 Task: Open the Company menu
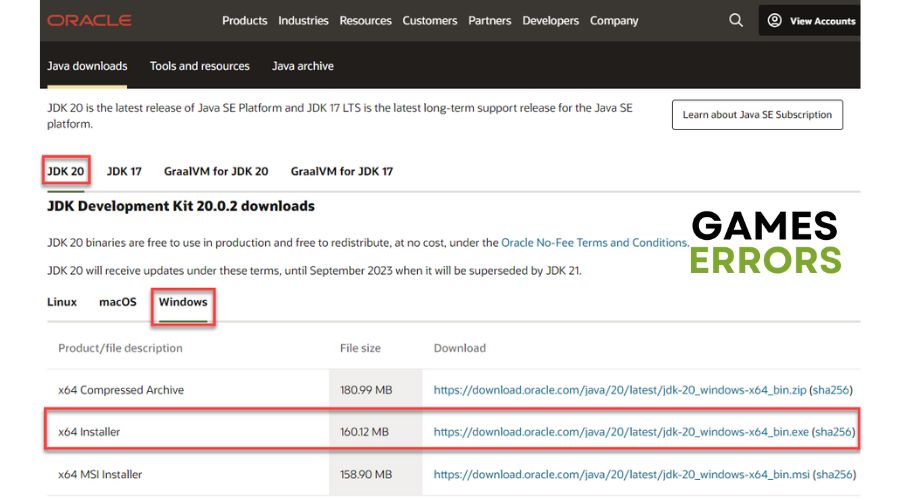click(614, 21)
